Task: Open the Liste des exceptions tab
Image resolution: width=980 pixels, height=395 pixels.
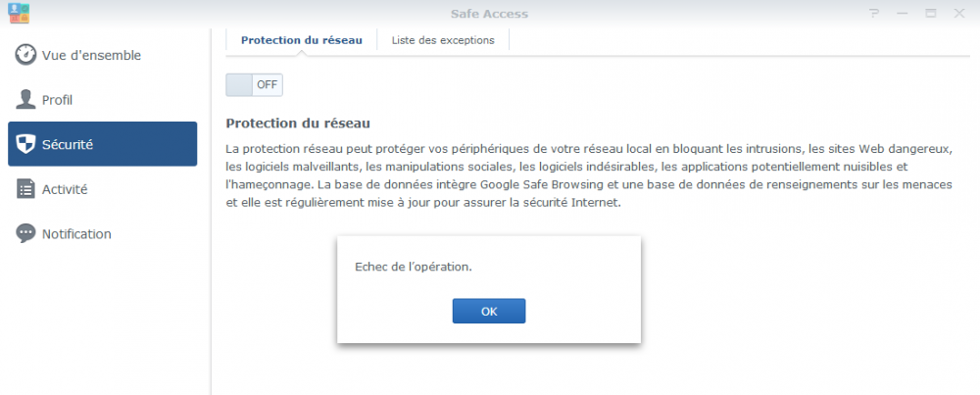Action: [x=443, y=40]
